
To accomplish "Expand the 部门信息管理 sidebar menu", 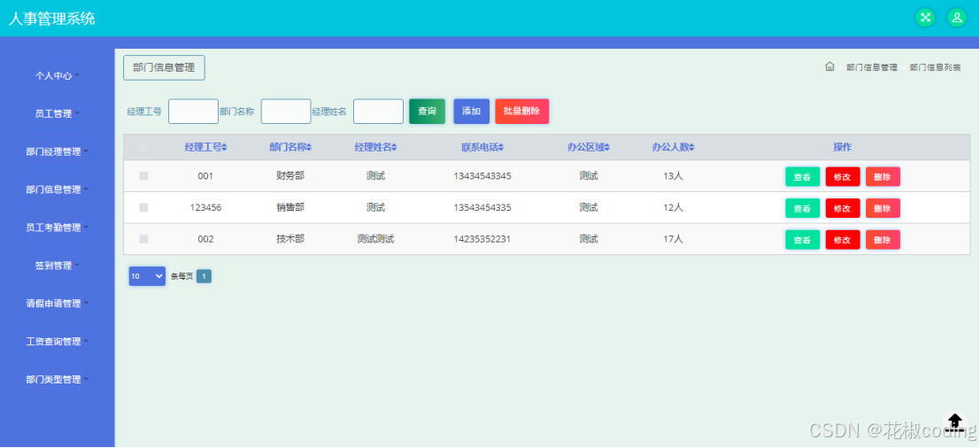I will point(57,189).
